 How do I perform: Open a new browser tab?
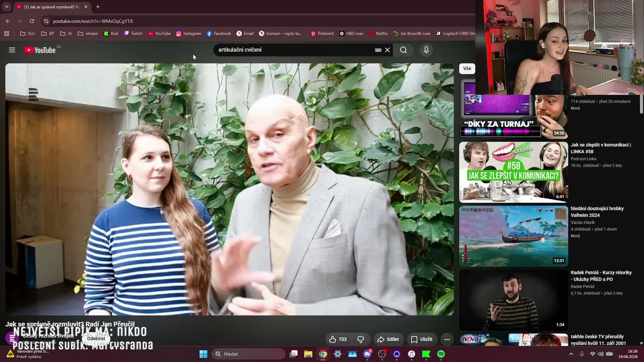coord(98,7)
